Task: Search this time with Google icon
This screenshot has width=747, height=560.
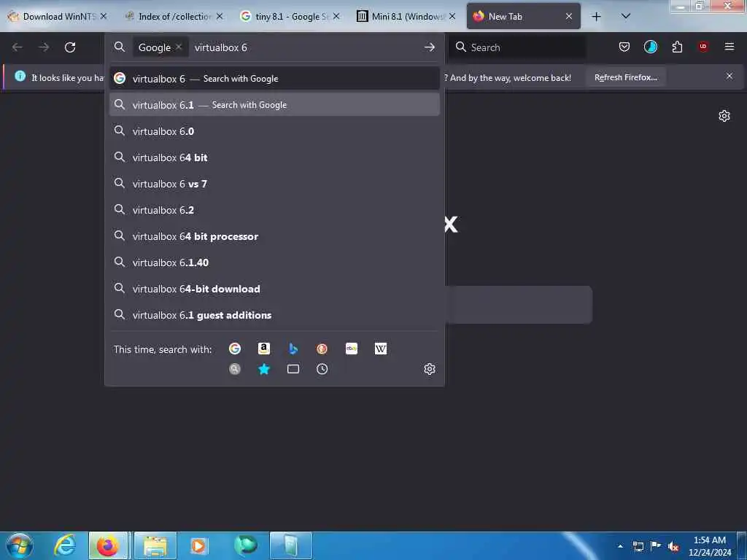Action: pyautogui.click(x=234, y=349)
